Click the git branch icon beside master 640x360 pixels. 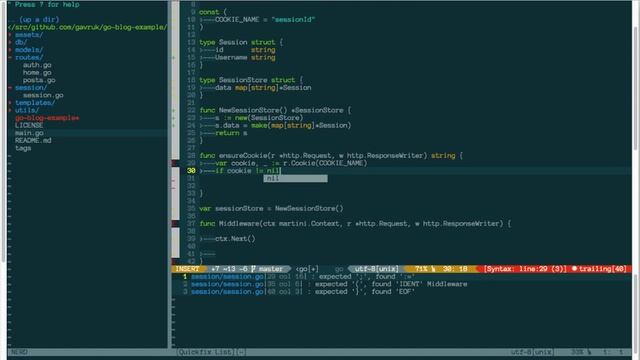coord(253,269)
